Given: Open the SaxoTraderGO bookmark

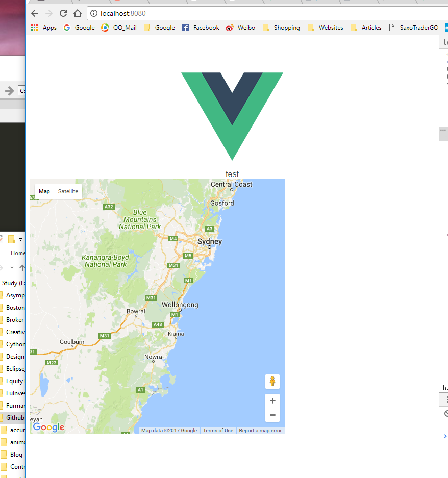Looking at the screenshot, I should click(x=413, y=28).
